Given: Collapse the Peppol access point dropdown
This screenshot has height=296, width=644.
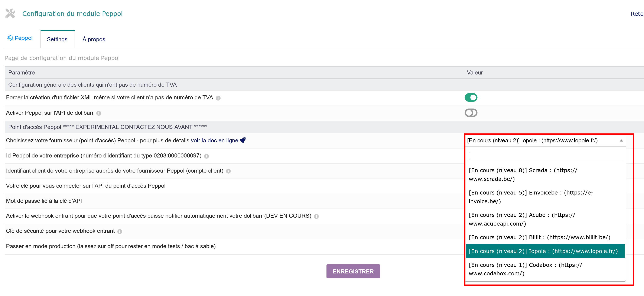Looking at the screenshot, I should (x=621, y=140).
